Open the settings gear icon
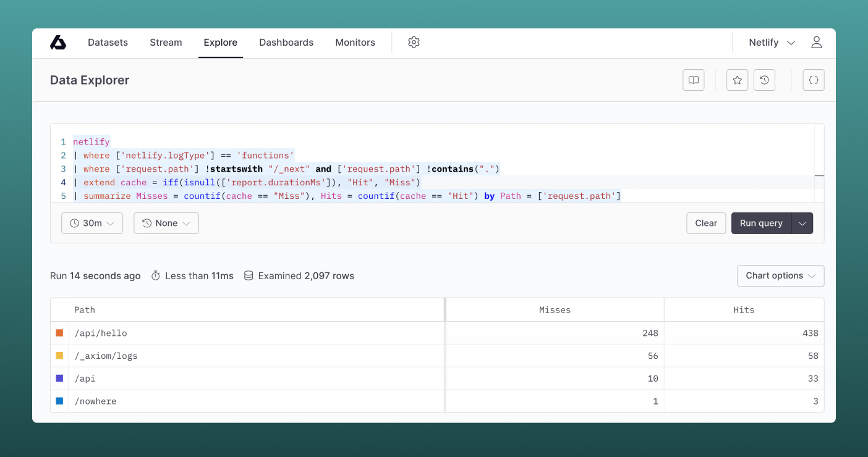This screenshot has height=457, width=868. pyautogui.click(x=414, y=43)
